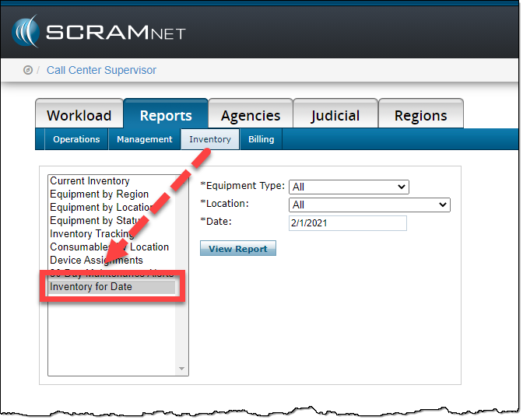The width and height of the screenshot is (523, 420).
Task: Pick the Equipment by Status report
Action: pos(112,220)
